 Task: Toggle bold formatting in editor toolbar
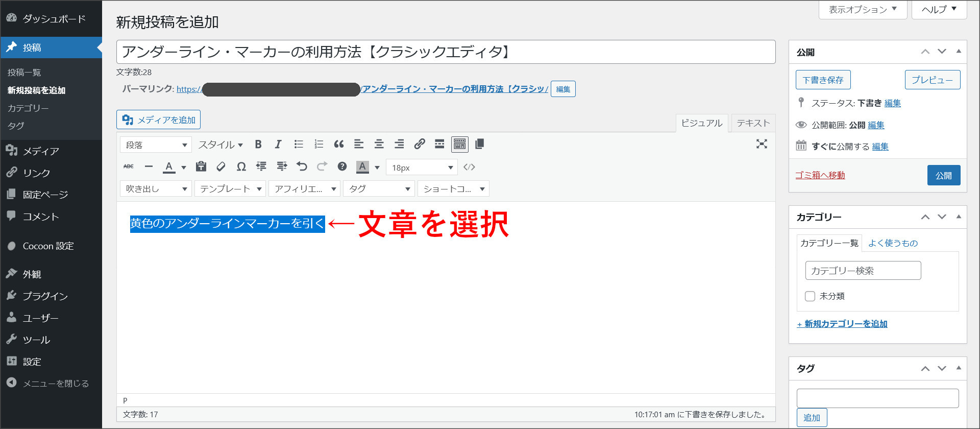click(x=258, y=145)
